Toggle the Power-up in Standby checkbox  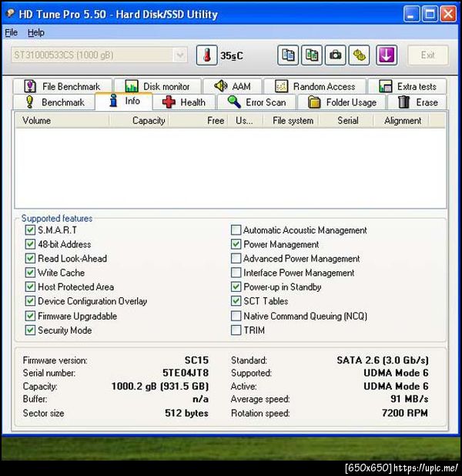(236, 287)
